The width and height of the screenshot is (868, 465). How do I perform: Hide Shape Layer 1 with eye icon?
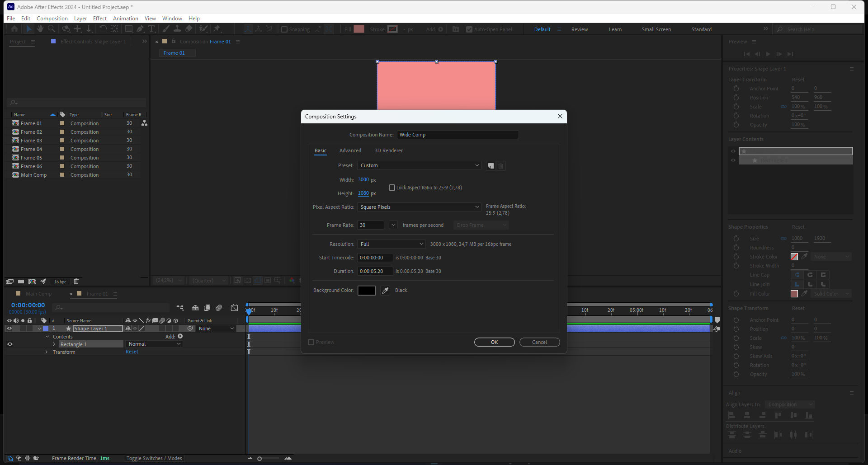9,329
